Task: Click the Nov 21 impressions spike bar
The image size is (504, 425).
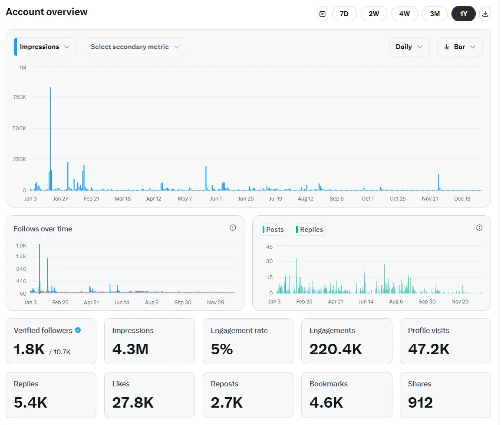Action: (439, 182)
